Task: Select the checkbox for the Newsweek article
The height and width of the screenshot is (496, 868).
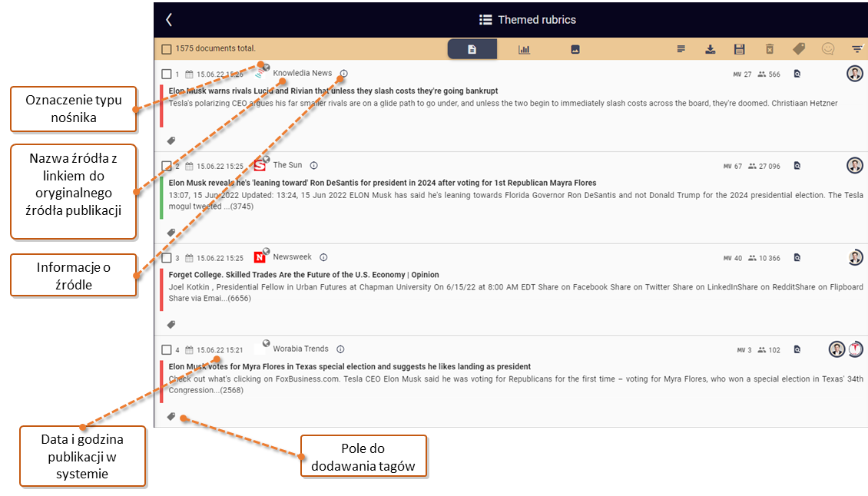Action: point(166,257)
